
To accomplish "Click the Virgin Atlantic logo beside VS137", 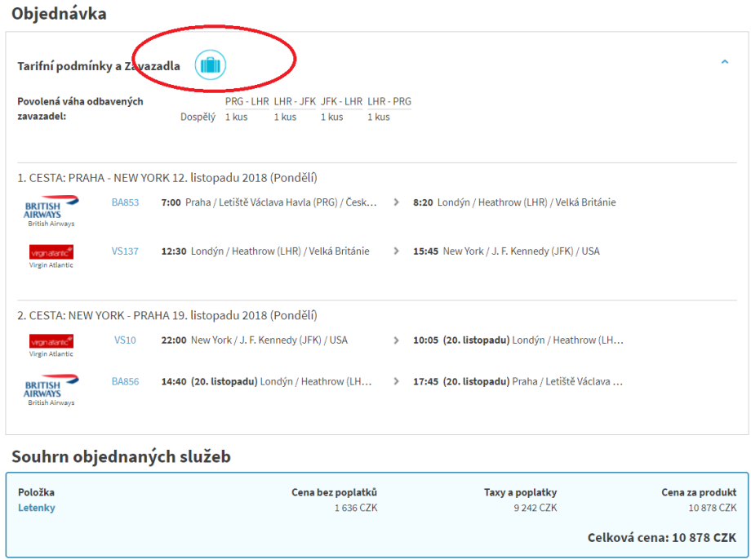I will pyautogui.click(x=51, y=253).
